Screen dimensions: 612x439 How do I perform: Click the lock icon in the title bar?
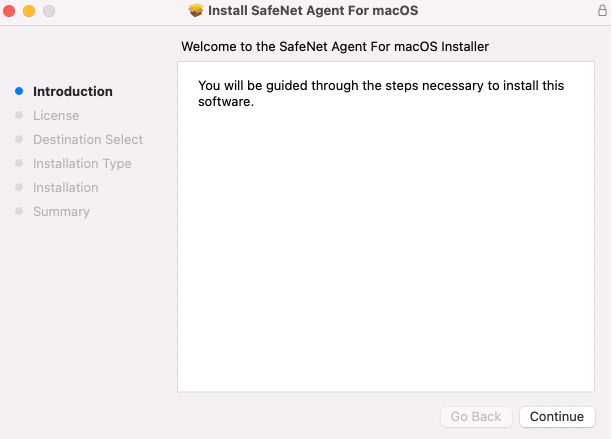pyautogui.click(x=602, y=11)
